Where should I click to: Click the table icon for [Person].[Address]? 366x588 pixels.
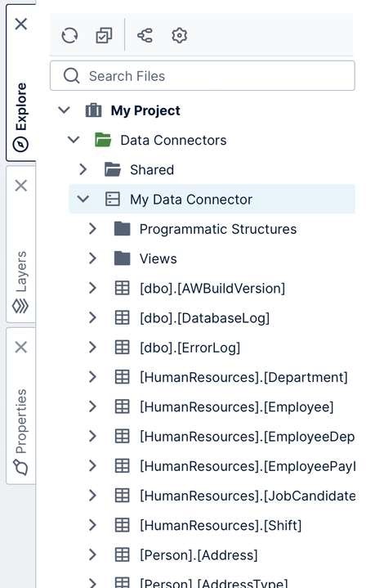click(x=122, y=554)
